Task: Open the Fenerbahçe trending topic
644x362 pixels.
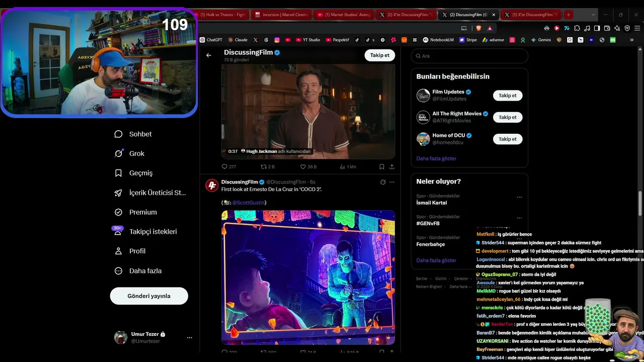Action: pos(431,244)
